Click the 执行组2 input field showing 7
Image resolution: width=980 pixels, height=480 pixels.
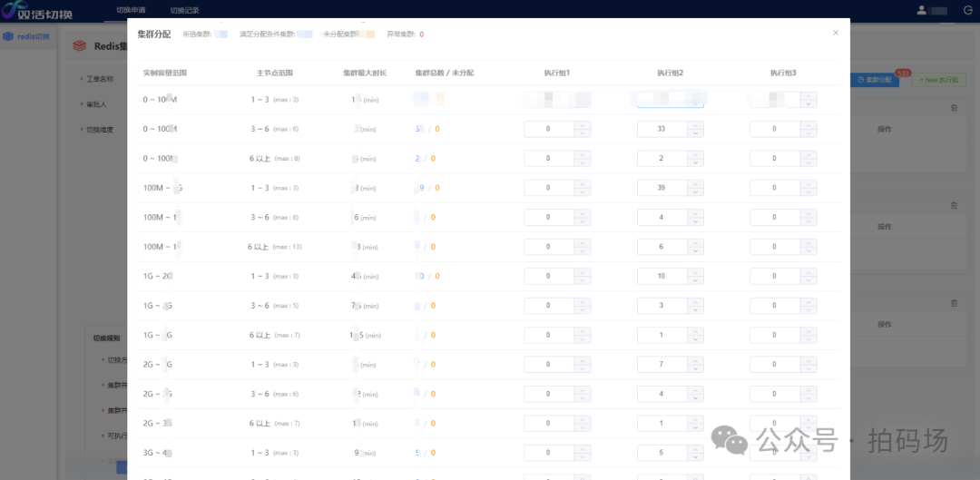point(662,365)
